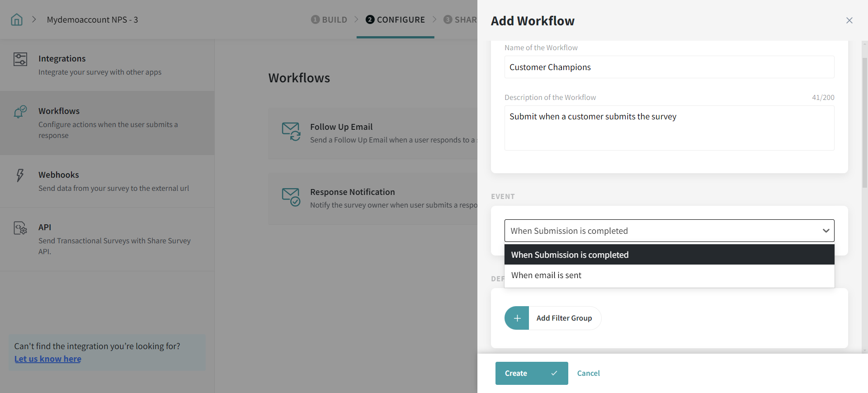Click the Cancel link
868x393 pixels.
[x=588, y=373]
